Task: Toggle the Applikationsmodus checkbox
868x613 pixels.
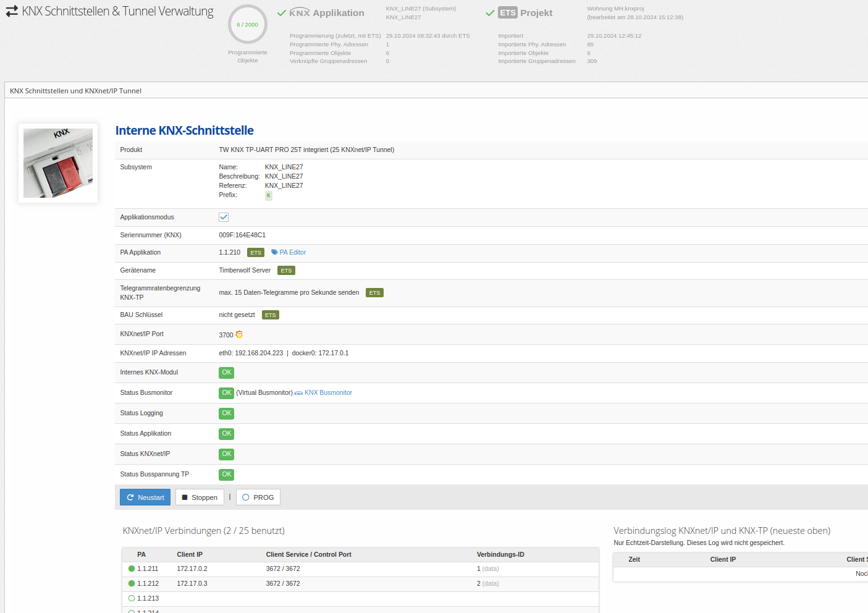Action: point(224,217)
